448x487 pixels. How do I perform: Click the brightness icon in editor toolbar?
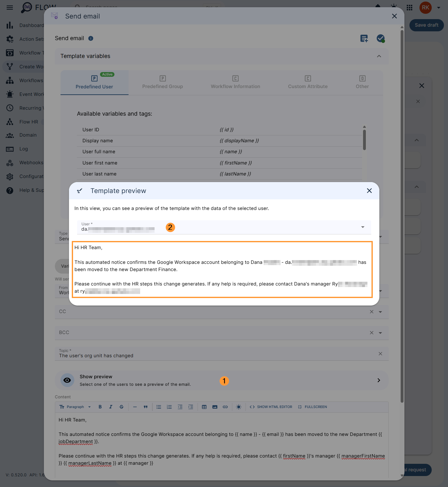tap(239, 407)
